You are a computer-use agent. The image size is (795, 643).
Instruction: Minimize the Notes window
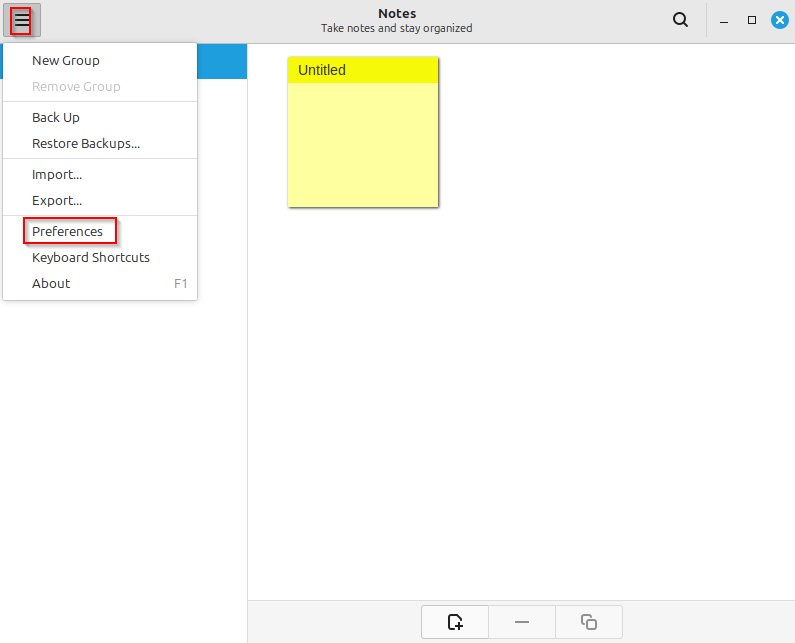tap(724, 20)
